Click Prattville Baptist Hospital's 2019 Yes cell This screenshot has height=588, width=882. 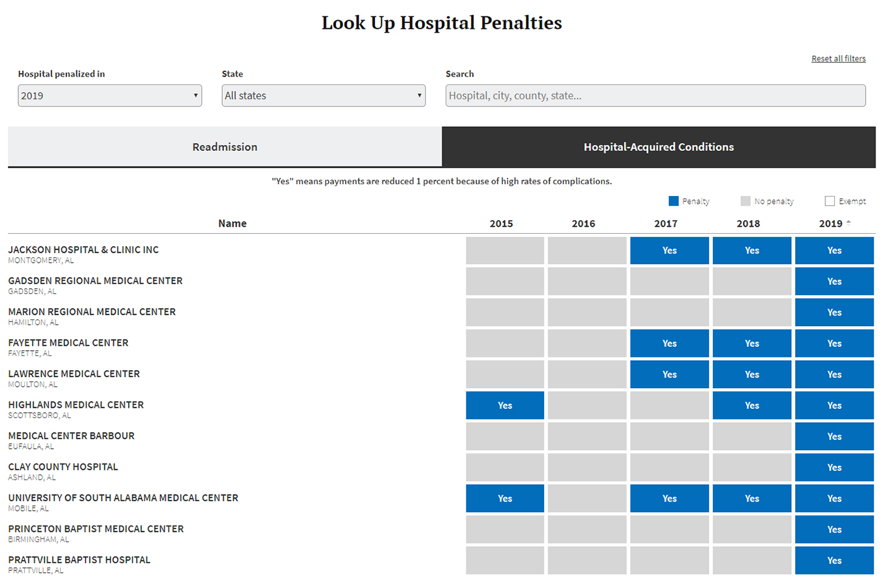834,561
